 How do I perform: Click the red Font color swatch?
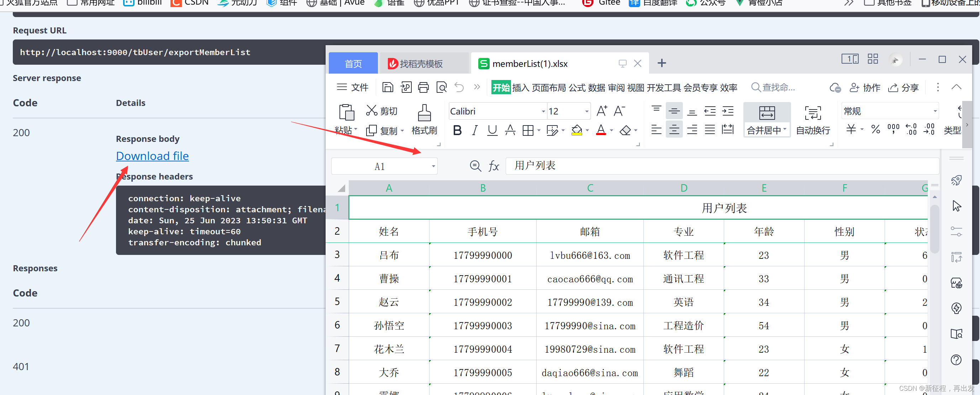tap(601, 130)
